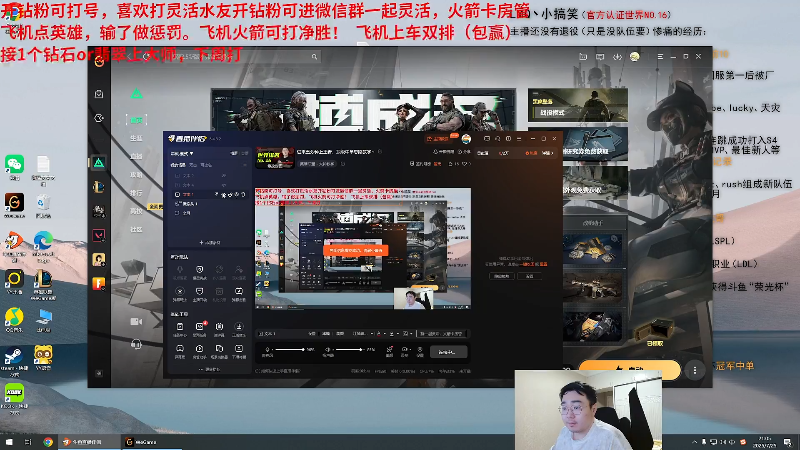The height and width of the screenshot is (450, 800).
Task: Open the live tool icon with the red badge
Action: (x=199, y=329)
